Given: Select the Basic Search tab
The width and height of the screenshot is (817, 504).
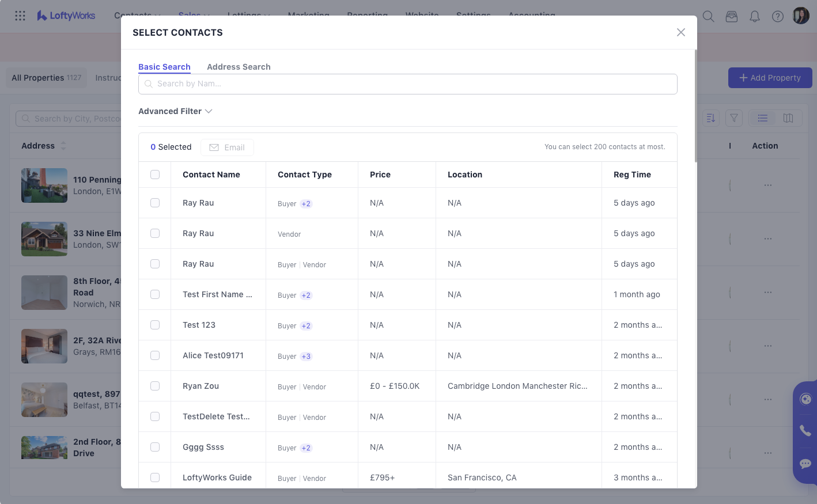Looking at the screenshot, I should point(164,67).
